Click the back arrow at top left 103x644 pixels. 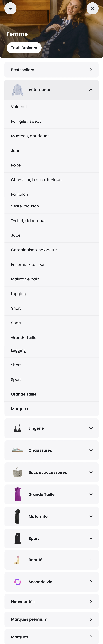point(10,8)
